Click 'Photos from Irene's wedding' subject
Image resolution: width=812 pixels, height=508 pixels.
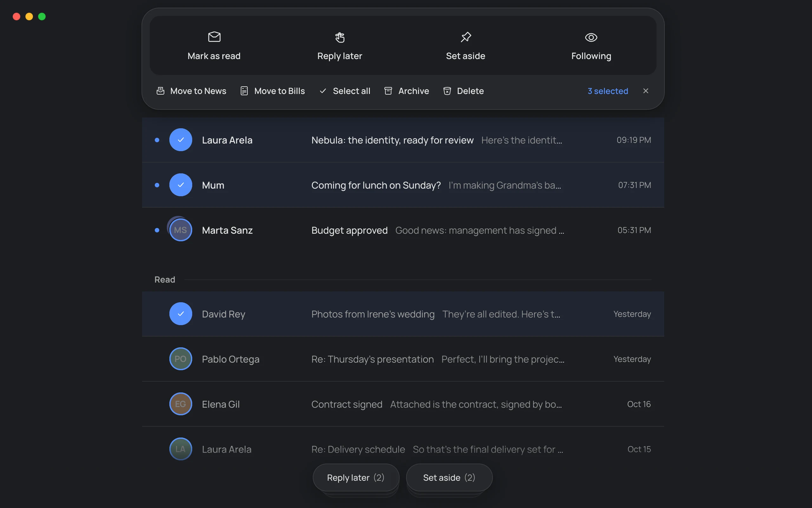tap(373, 314)
